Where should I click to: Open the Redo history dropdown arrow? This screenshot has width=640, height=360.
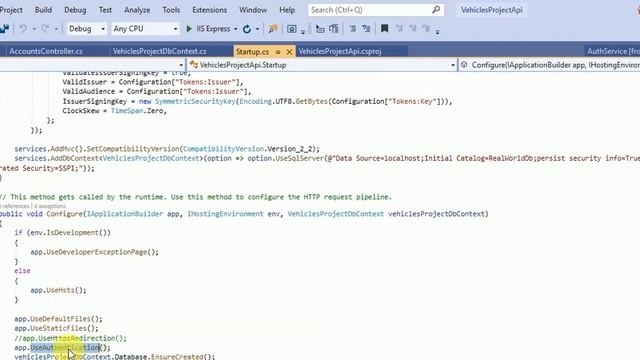pyautogui.click(x=56, y=29)
